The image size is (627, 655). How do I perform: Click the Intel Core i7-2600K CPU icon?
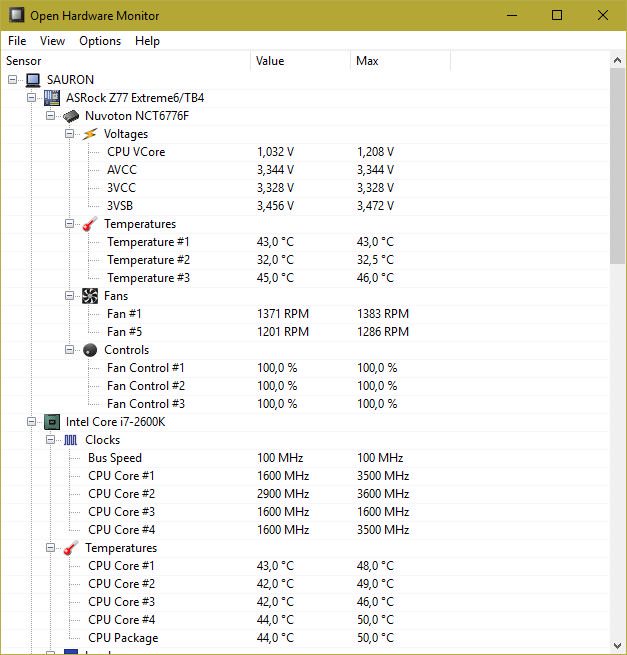click(x=52, y=422)
